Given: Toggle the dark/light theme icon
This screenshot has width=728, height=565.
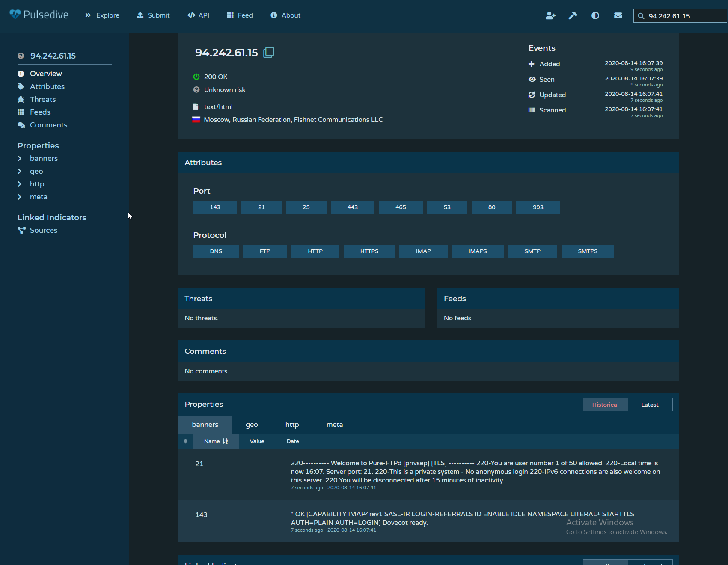Looking at the screenshot, I should (x=595, y=15).
